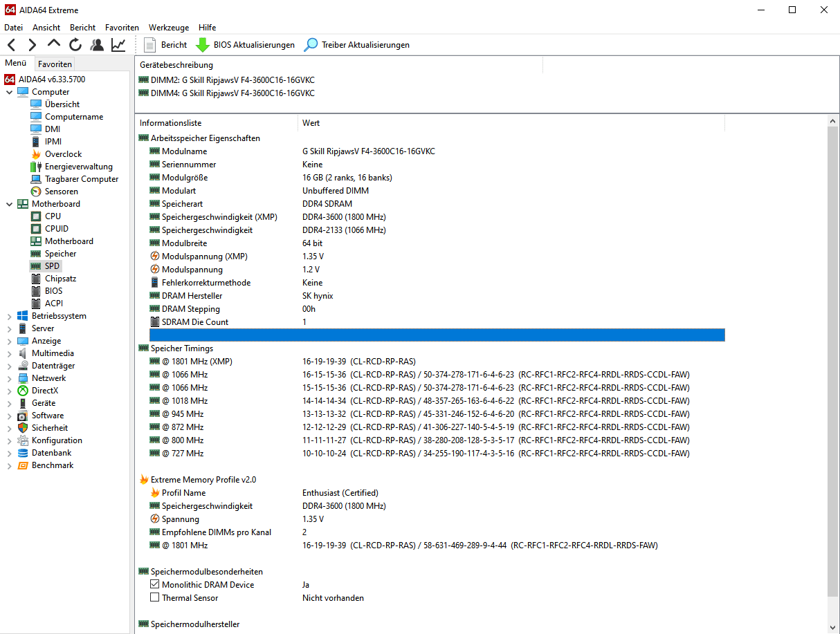Select the highlighted blank blue row
This screenshot has height=634, width=840.
437,335
